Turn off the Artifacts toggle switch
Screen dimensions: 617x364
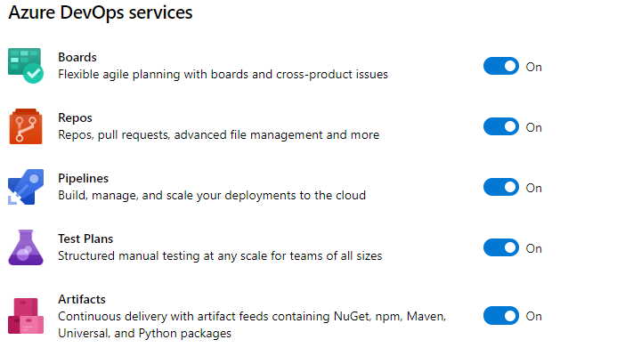point(501,316)
